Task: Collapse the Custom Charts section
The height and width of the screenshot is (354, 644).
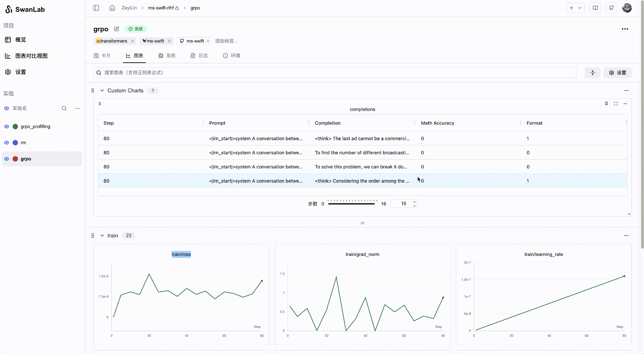Action: pos(102,90)
